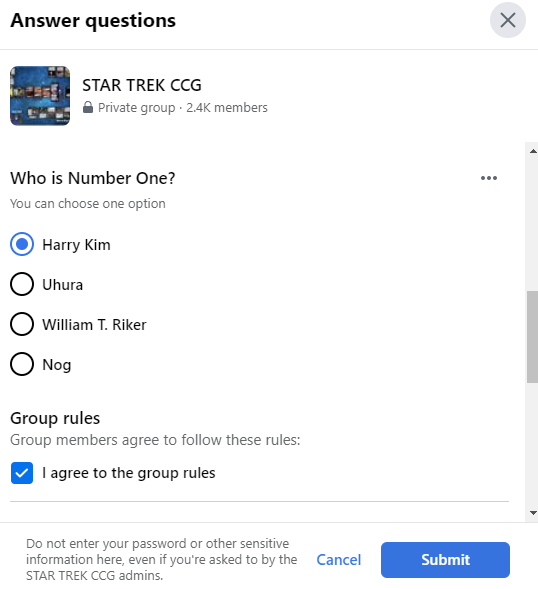Screen dimensions: 538x589
Task: Click the Who is Number One? heading
Action: 92,178
